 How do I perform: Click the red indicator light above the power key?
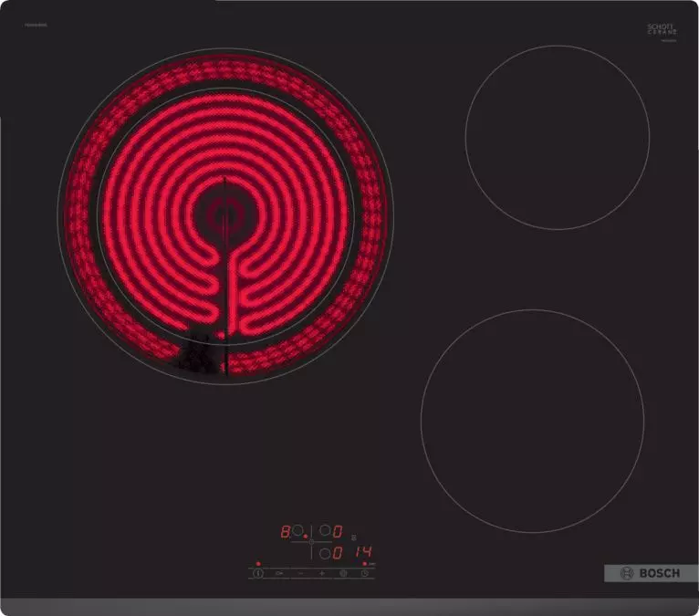click(x=258, y=564)
